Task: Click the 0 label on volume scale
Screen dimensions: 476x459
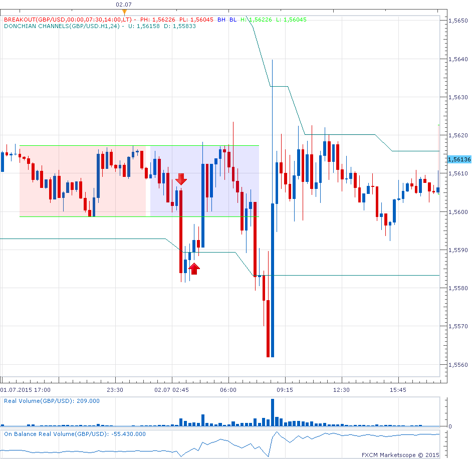Action: click(x=450, y=426)
